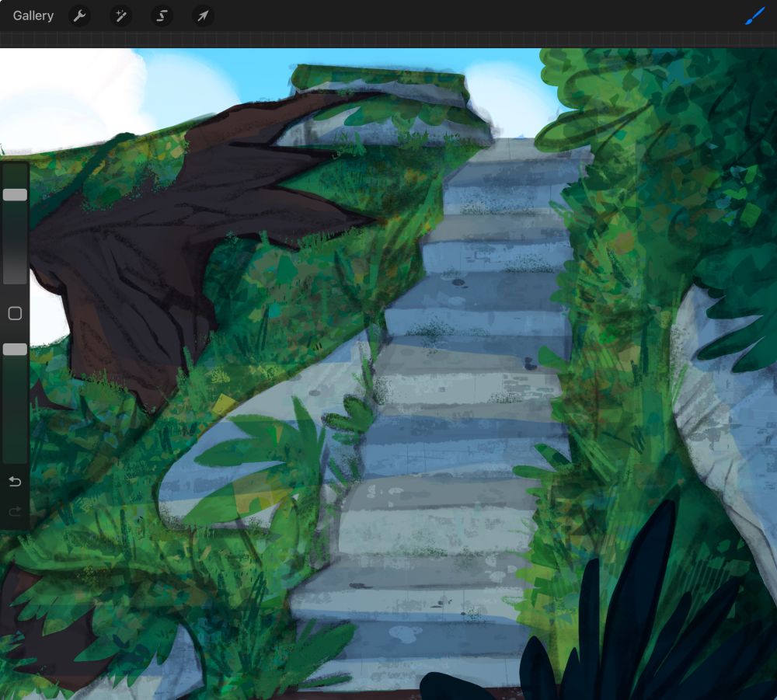This screenshot has width=777, height=700.
Task: Open the Adjustments magic wand menu
Action: [x=121, y=16]
